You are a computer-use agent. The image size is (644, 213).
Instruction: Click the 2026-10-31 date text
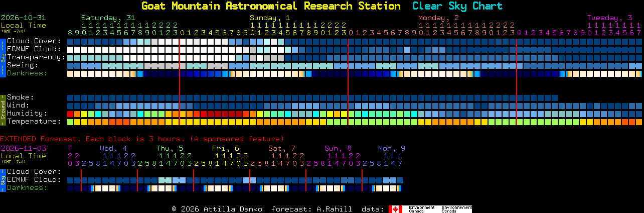coord(23,18)
